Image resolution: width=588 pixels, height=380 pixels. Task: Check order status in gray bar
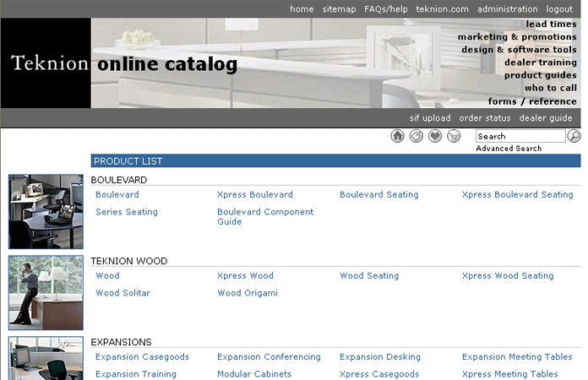click(x=484, y=117)
